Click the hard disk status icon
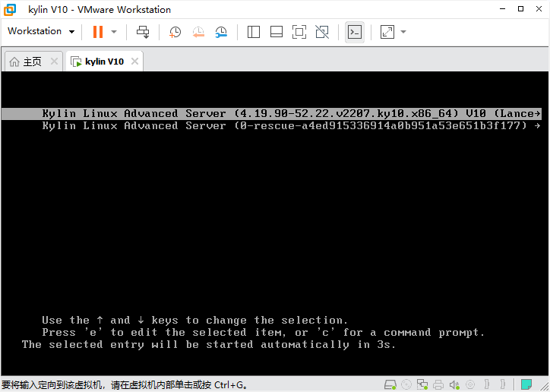550x392 pixels. tap(390, 384)
